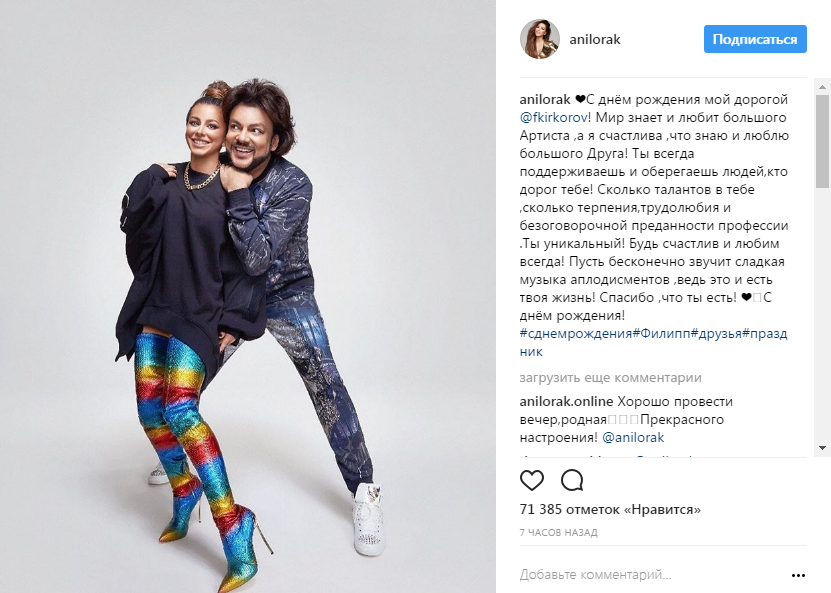
Task: Open the three-dots more options menu
Action: tap(798, 576)
